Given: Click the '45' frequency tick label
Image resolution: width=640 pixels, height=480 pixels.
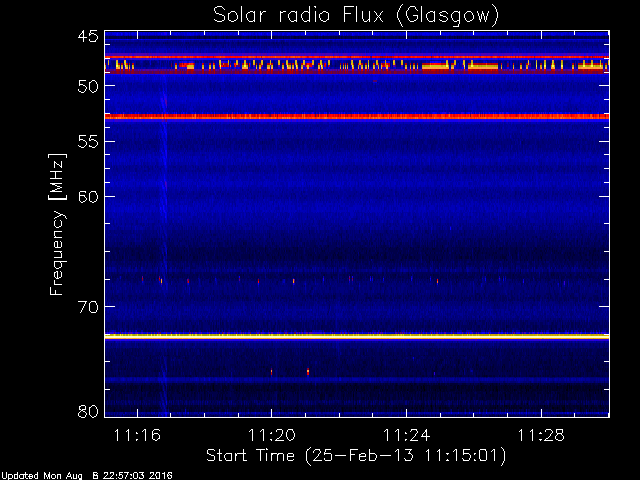Looking at the screenshot, I should coord(88,37).
